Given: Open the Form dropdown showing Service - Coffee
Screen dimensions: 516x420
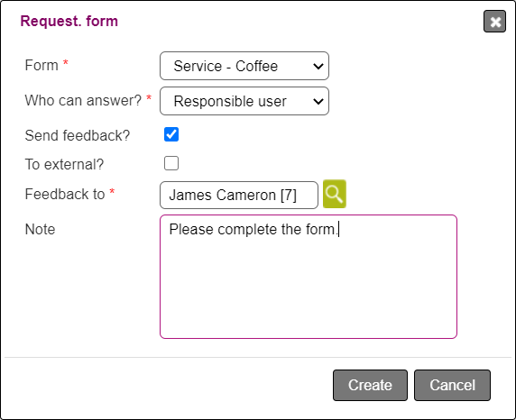Looking at the screenshot, I should point(244,66).
